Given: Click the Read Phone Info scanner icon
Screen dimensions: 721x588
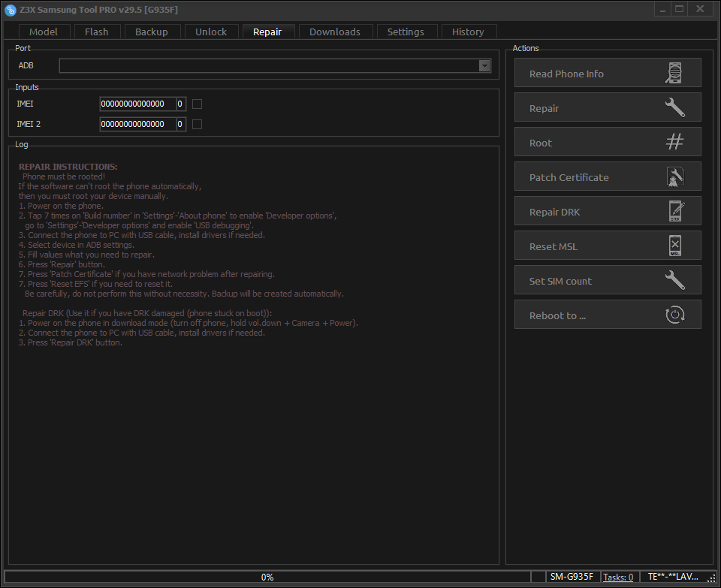Looking at the screenshot, I should coord(674,73).
